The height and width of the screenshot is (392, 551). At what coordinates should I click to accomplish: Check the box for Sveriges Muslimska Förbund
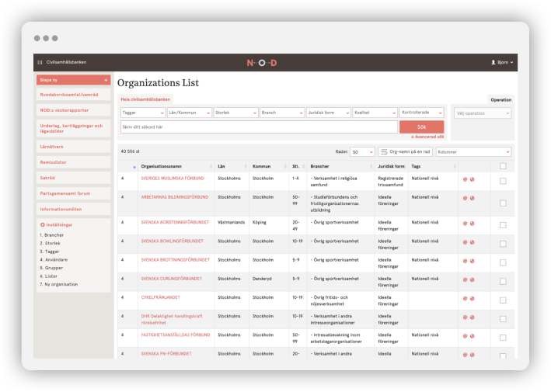point(503,180)
